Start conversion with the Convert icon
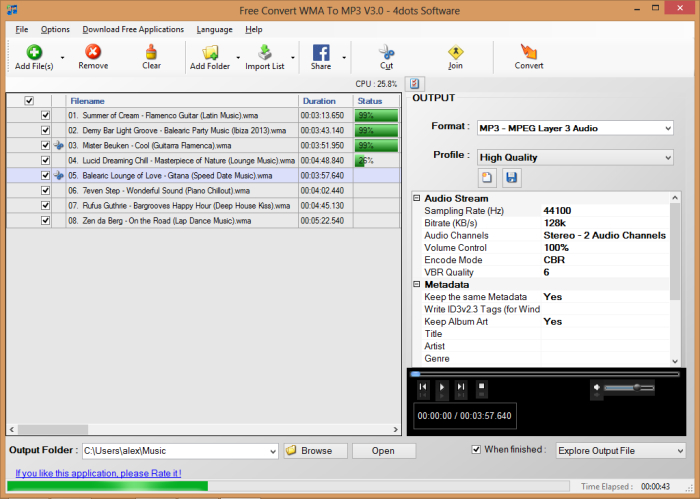The width and height of the screenshot is (700, 499). point(529,52)
